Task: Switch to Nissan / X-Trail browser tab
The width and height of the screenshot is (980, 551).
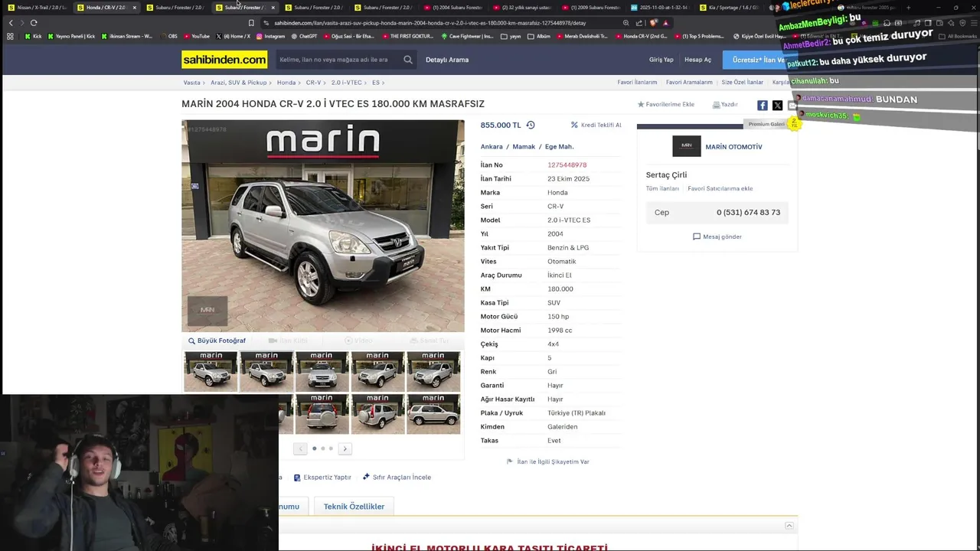Action: pyautogui.click(x=36, y=8)
